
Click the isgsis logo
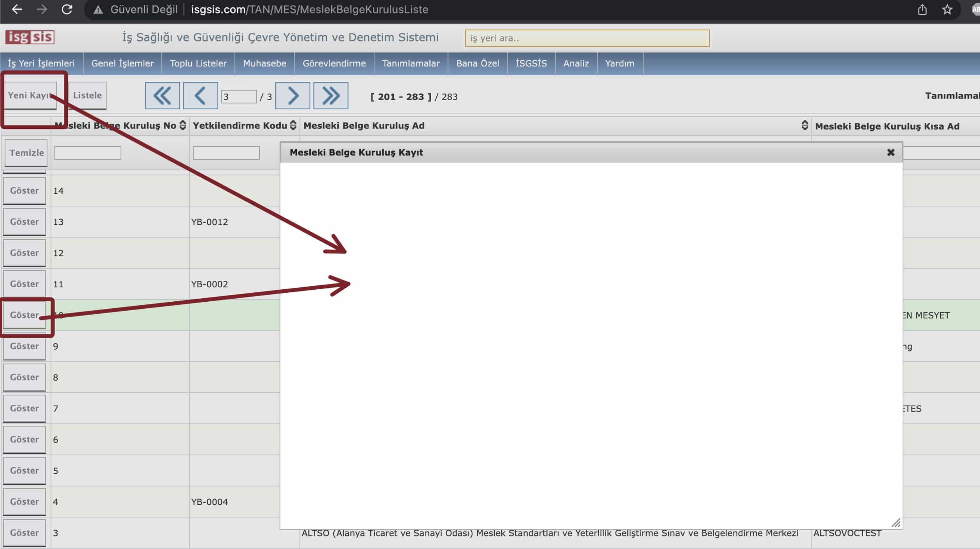pyautogui.click(x=30, y=37)
